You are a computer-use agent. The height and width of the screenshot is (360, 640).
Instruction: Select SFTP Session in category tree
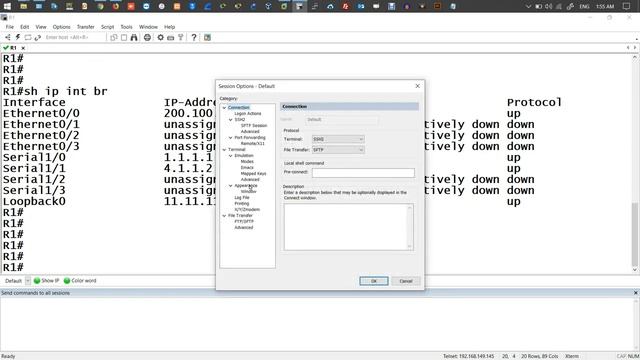(254, 125)
